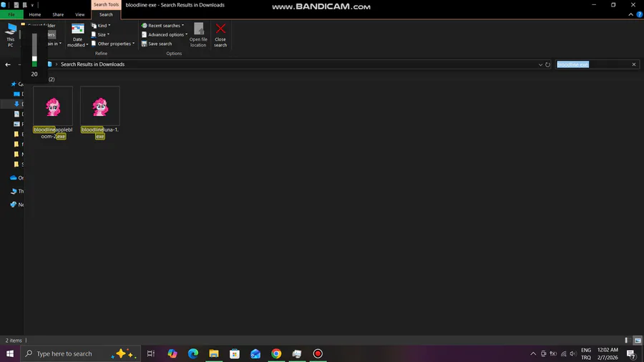Open the notification center
The image size is (644, 362).
pyautogui.click(x=631, y=353)
